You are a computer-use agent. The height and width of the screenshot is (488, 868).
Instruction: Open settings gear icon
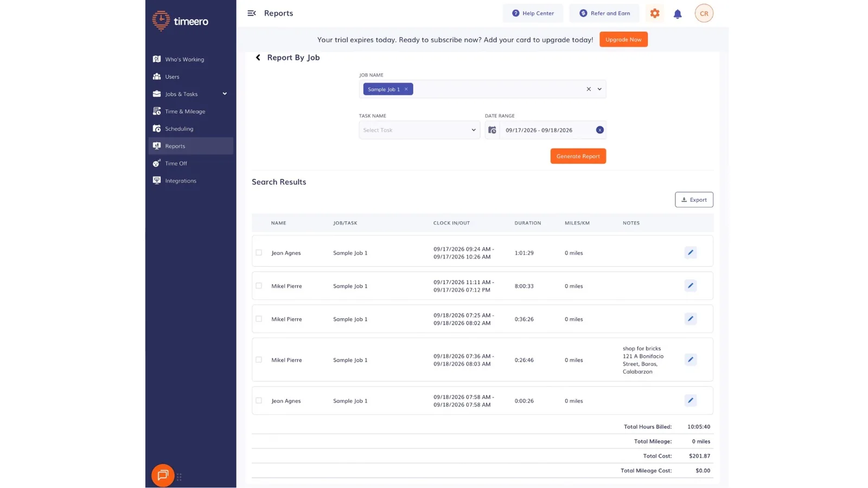tap(655, 13)
